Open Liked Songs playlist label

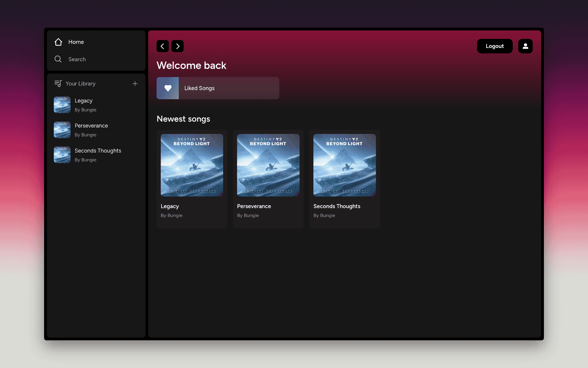[x=199, y=88]
